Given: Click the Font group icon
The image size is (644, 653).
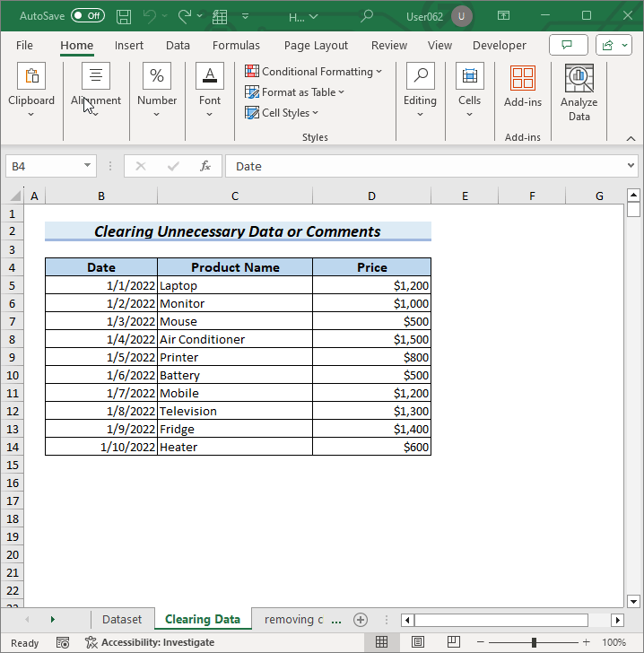Looking at the screenshot, I should 210,75.
